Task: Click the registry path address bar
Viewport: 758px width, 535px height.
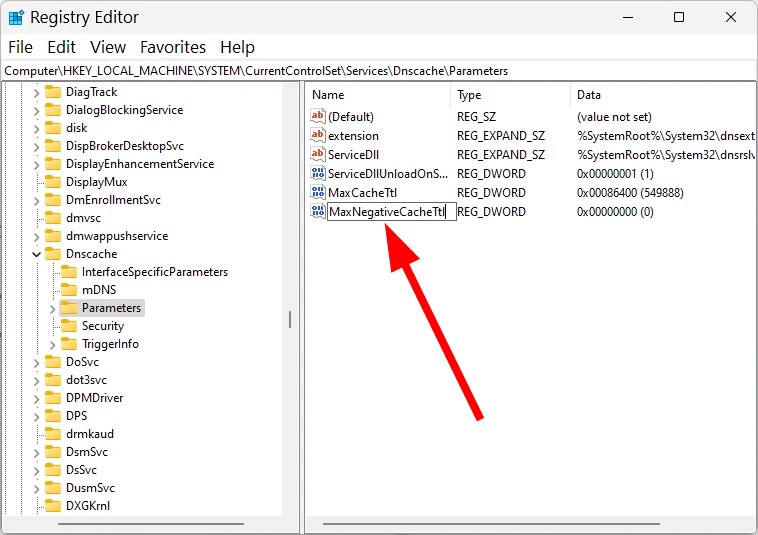Action: pyautogui.click(x=379, y=71)
